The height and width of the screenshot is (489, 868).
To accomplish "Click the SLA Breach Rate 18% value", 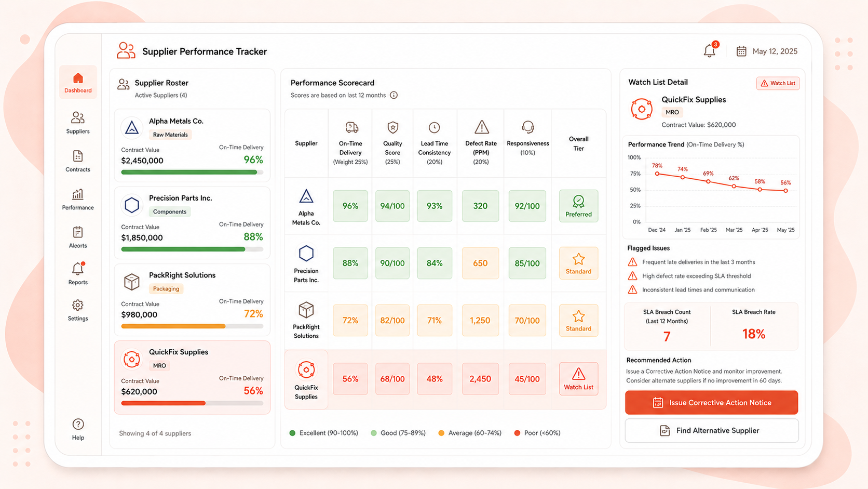I will (754, 334).
